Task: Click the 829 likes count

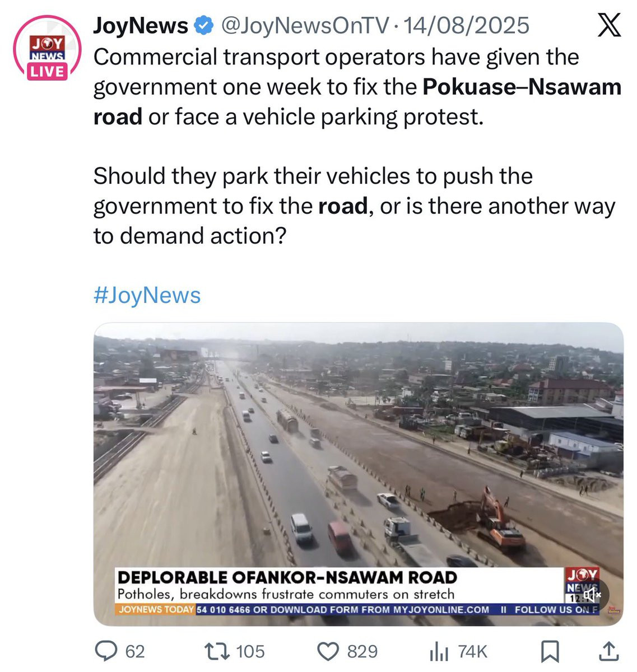Action: click(362, 651)
